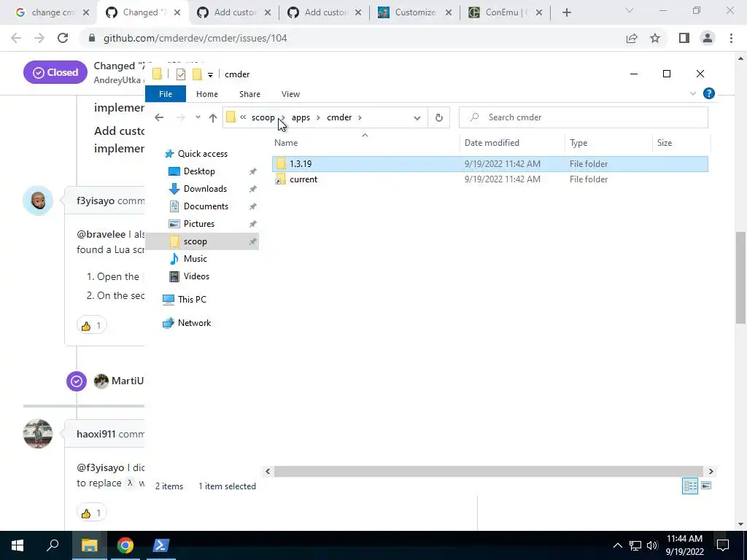Click PowerShell icon in taskbar
747x560 pixels.
161,545
